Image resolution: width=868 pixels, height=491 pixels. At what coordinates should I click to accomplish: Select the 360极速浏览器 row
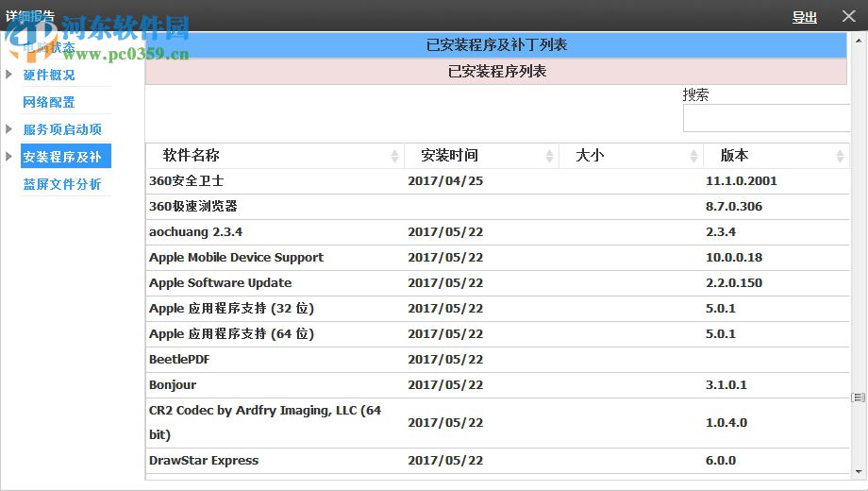[x=497, y=207]
